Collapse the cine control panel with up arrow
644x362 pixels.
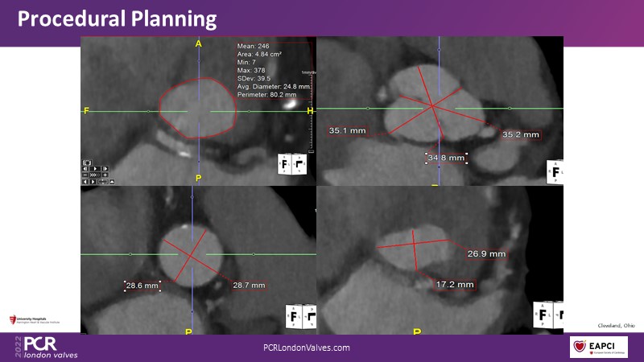[112, 182]
